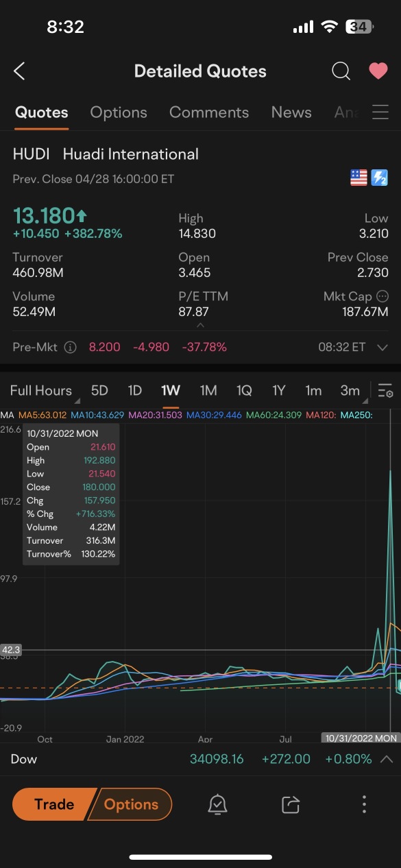Open the hamburger tab menu icon

380,112
